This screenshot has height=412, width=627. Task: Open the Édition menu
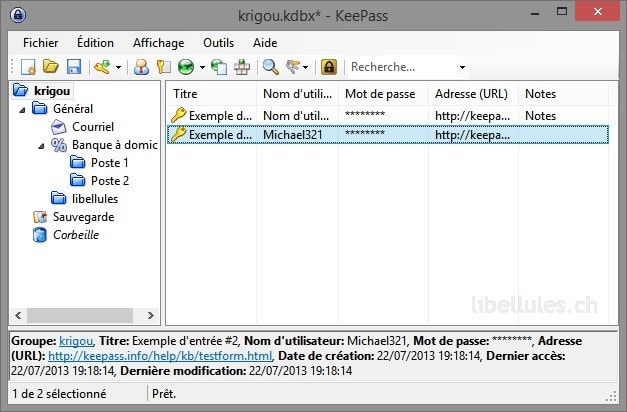[95, 43]
